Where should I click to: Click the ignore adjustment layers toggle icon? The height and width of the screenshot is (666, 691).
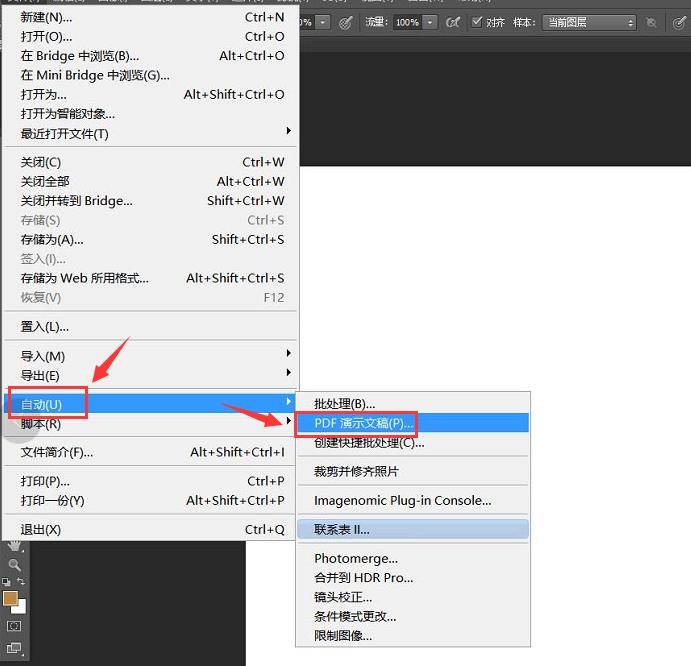652,22
